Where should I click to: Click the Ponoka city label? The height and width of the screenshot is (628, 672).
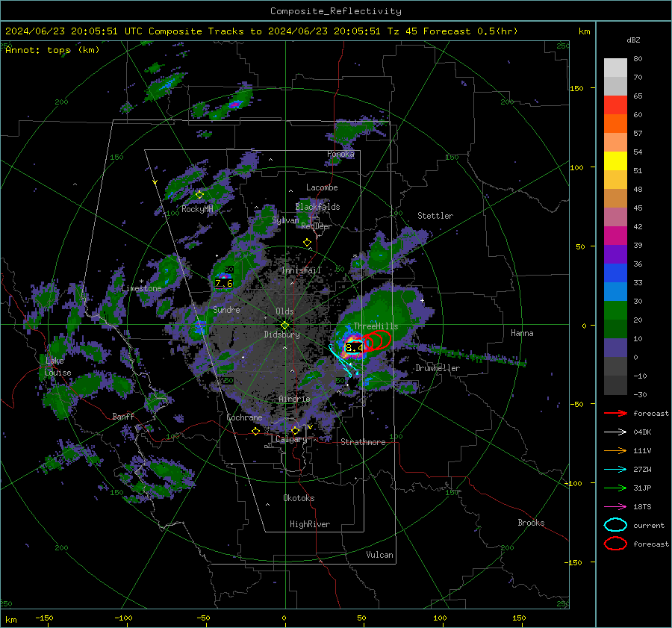[x=340, y=154]
